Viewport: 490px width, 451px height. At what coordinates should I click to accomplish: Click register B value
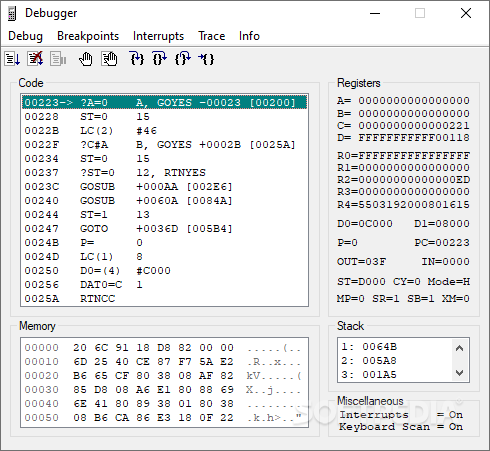click(414, 114)
